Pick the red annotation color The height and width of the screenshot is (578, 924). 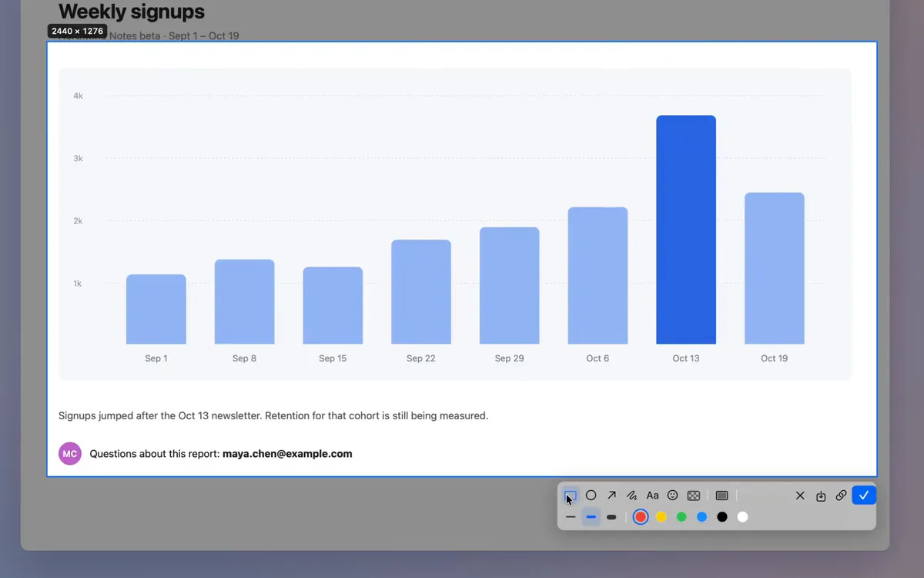[x=641, y=517]
